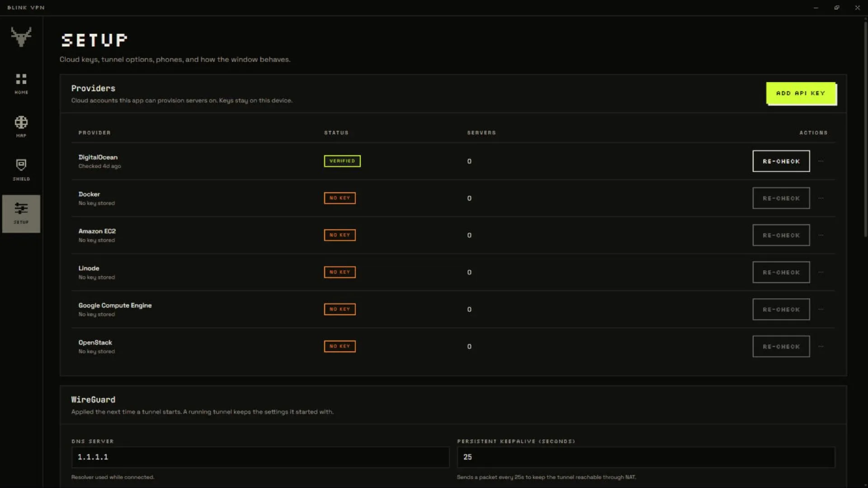This screenshot has height=488, width=868.
Task: Select the OpenStack provider name
Action: point(95,343)
